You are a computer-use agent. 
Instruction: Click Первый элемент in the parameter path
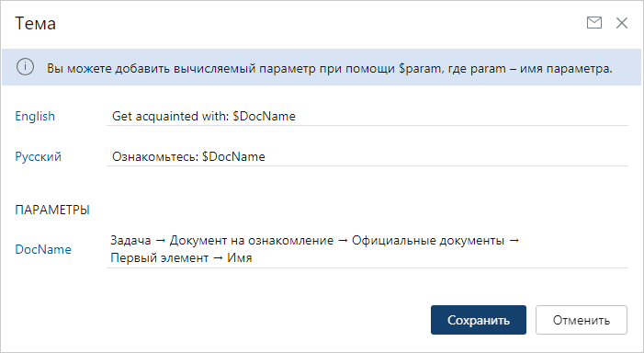(159, 258)
